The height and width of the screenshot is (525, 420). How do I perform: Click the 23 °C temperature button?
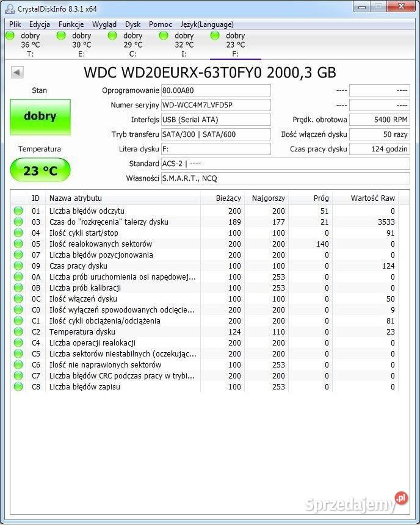(40, 170)
